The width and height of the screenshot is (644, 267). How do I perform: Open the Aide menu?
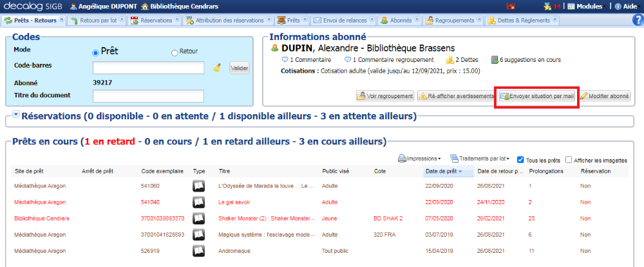click(x=626, y=6)
